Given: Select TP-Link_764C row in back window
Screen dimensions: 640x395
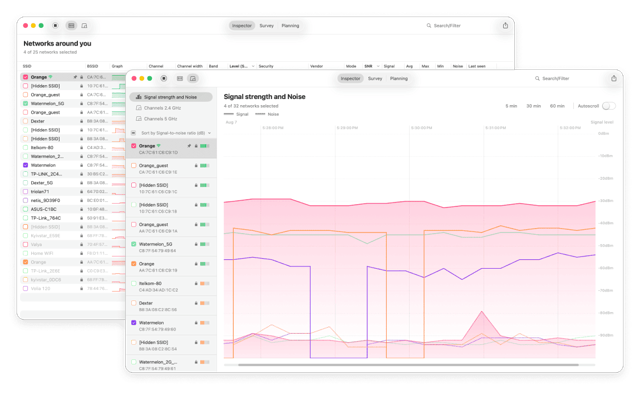Looking at the screenshot, I should coord(73,218).
